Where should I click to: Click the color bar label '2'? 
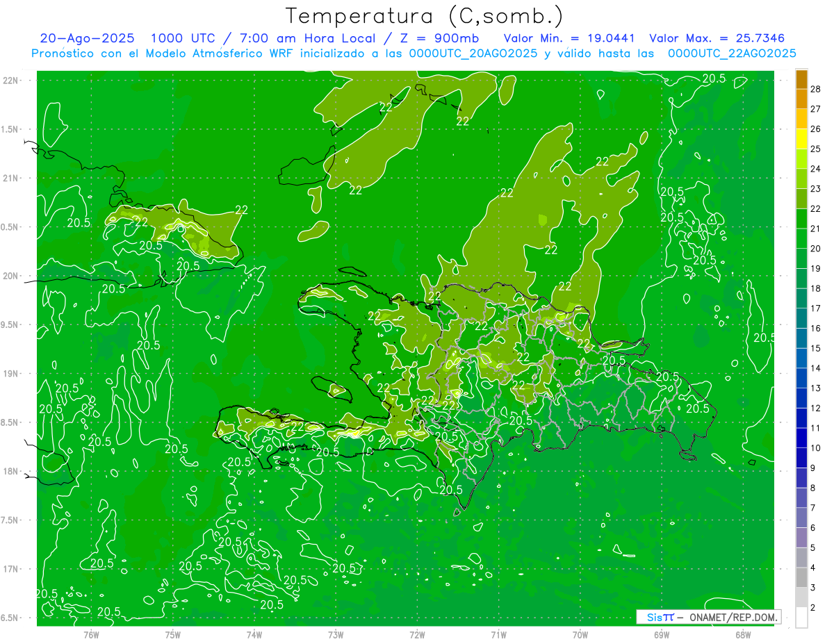[813, 607]
